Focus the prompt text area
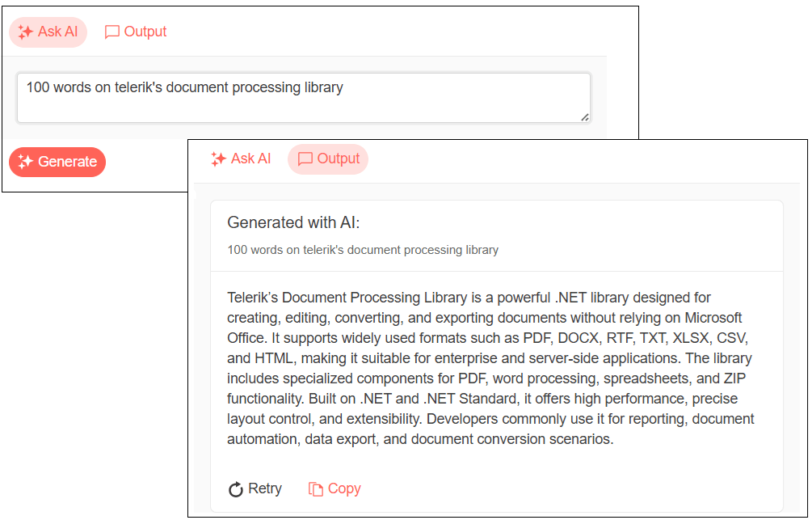Screen dimensions: 812x520 (x=303, y=98)
